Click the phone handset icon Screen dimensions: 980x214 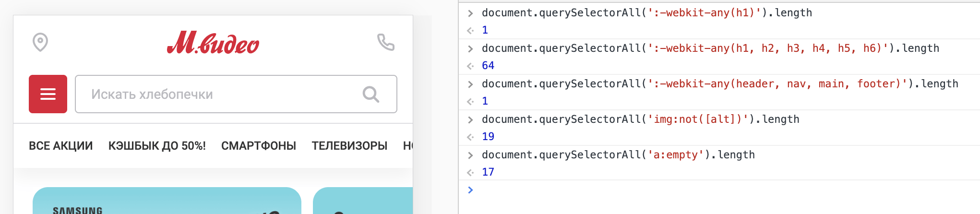386,42
